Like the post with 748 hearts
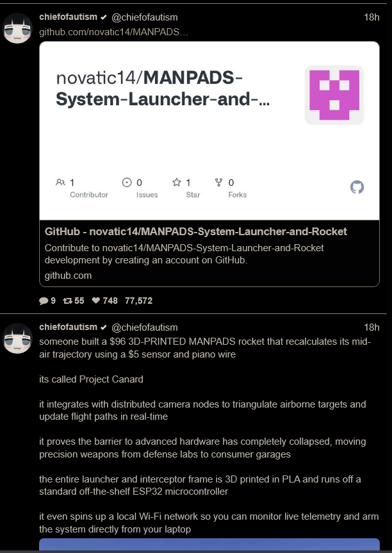The width and height of the screenshot is (392, 553). (95, 301)
